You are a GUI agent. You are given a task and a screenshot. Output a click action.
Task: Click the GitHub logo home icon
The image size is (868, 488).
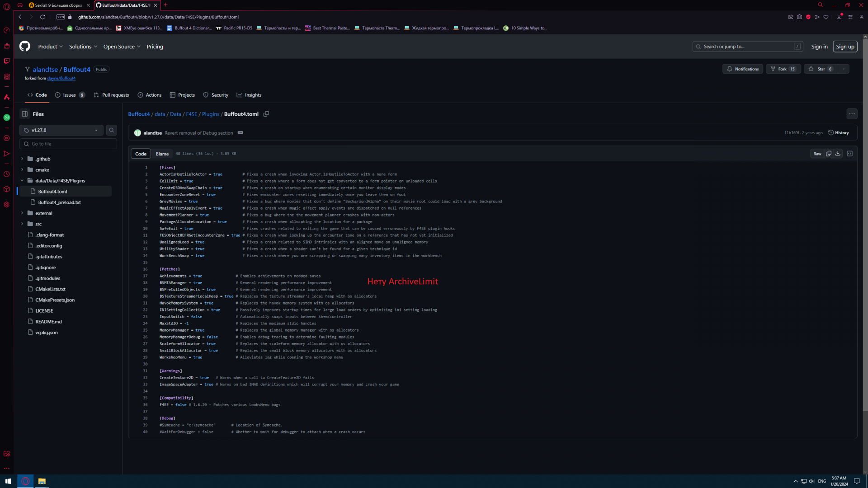coord(25,47)
